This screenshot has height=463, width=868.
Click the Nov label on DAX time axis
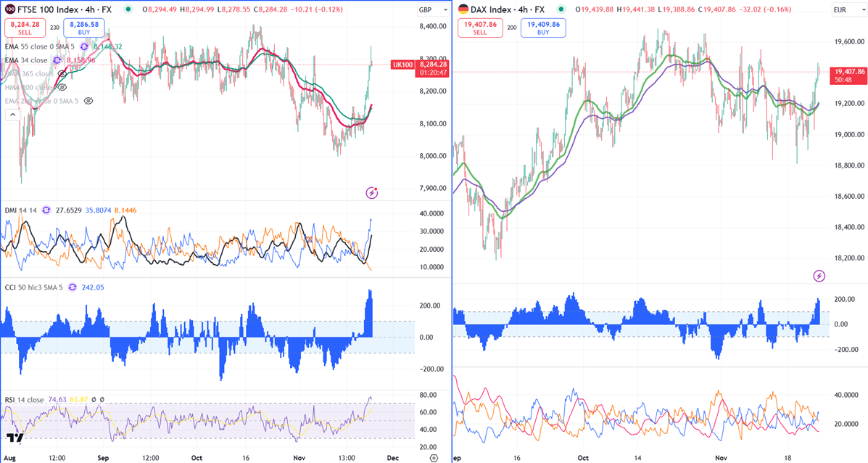pos(721,458)
